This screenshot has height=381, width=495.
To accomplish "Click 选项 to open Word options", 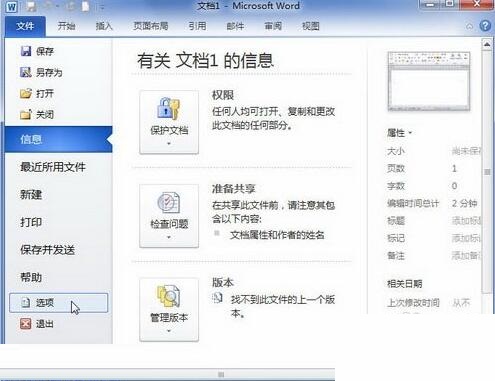I will 59,303.
